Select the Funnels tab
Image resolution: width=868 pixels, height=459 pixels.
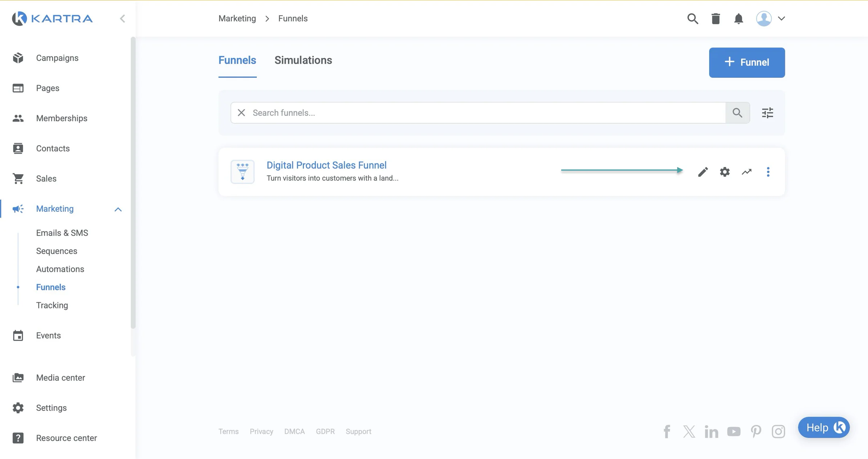coord(237,60)
